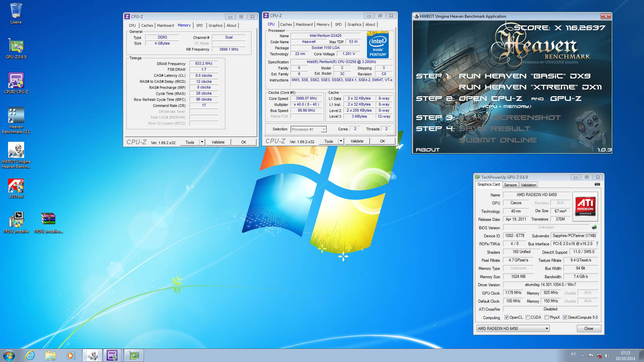Open the TRIXX_installer WinRAR archive icon
644x362 pixels.
(48, 223)
